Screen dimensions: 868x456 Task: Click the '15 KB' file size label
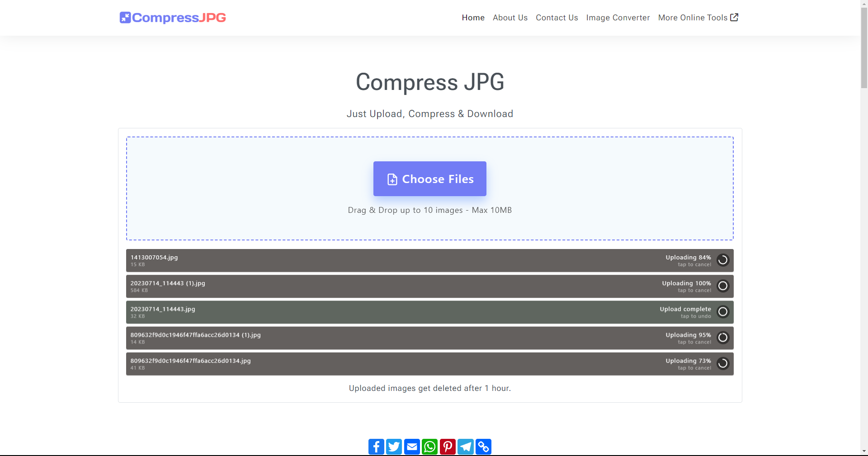(138, 264)
